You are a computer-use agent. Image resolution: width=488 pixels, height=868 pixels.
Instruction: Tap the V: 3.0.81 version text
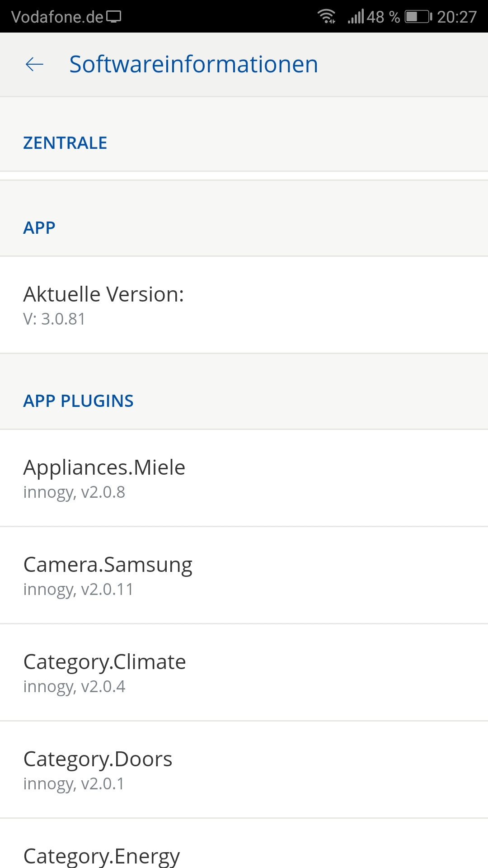point(54,319)
